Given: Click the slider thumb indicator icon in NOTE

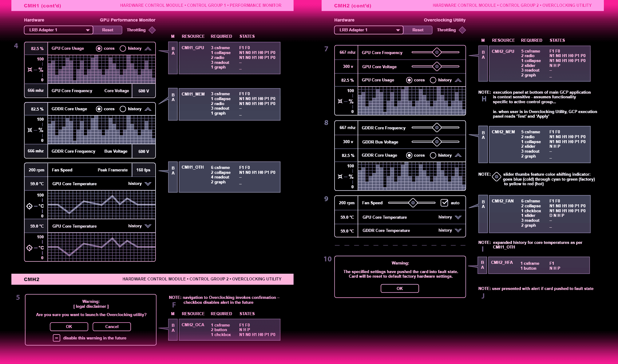Looking at the screenshot, I should [497, 177].
